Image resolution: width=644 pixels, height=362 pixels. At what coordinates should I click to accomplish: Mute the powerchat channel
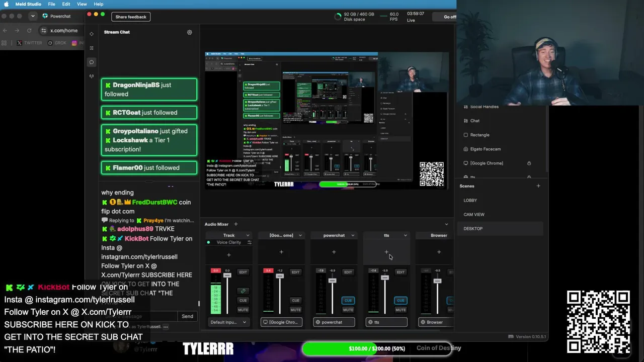[348, 310]
